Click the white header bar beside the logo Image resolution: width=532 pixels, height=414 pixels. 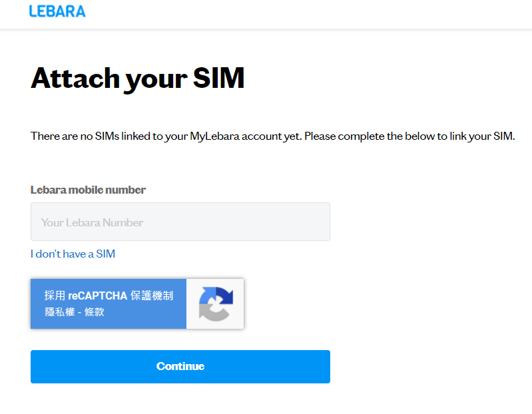tap(306, 13)
